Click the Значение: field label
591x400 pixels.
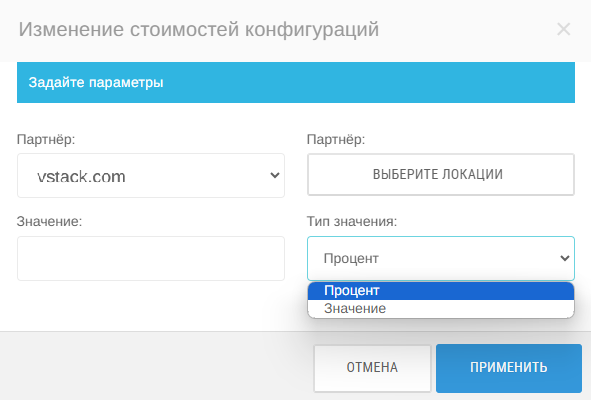click(x=49, y=221)
